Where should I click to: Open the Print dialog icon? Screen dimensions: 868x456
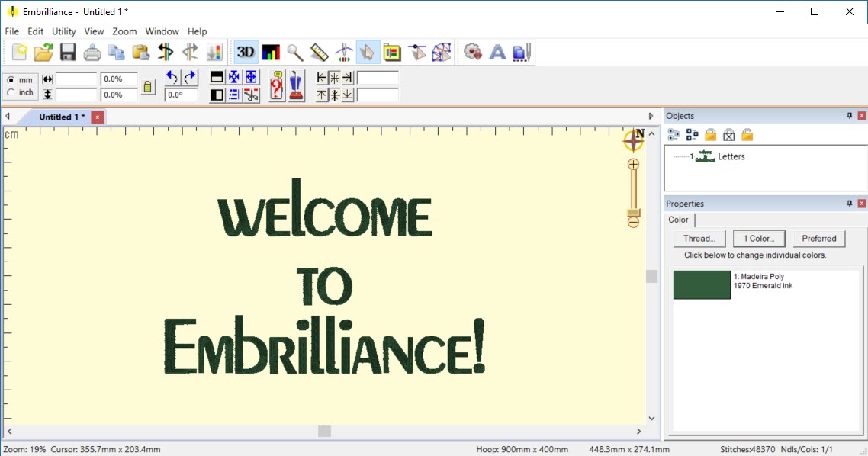92,52
